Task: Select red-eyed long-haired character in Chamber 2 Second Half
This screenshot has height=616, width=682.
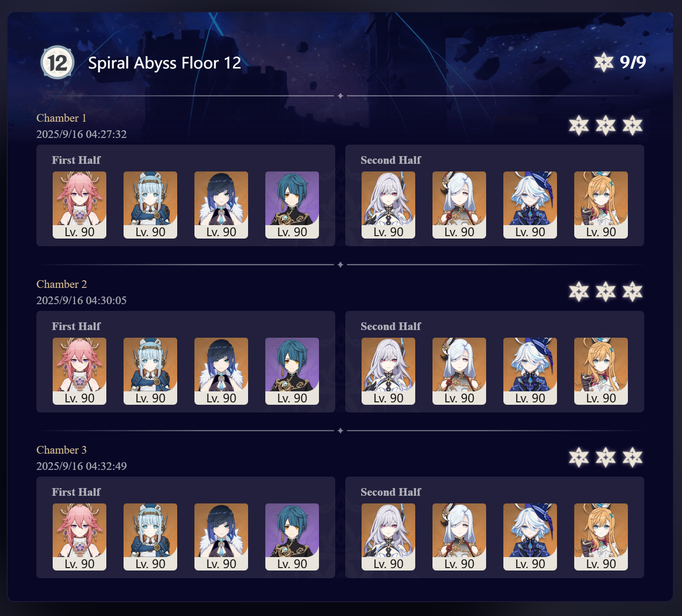Action: (388, 371)
